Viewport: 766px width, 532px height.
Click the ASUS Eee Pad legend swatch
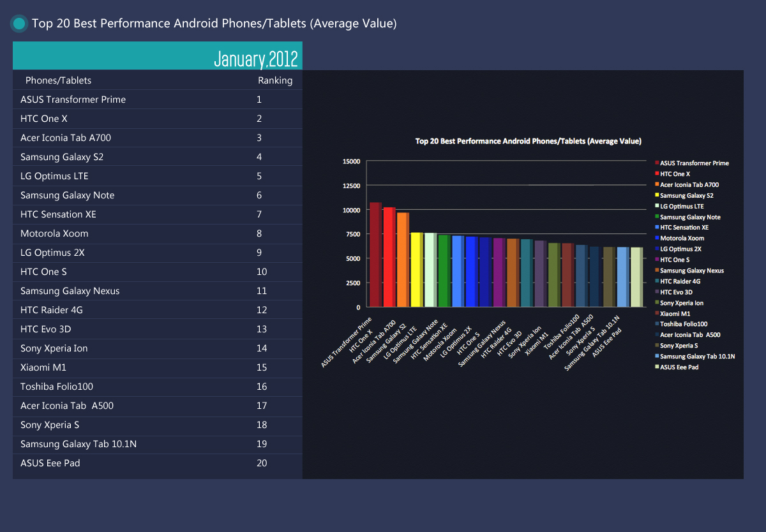[657, 367]
